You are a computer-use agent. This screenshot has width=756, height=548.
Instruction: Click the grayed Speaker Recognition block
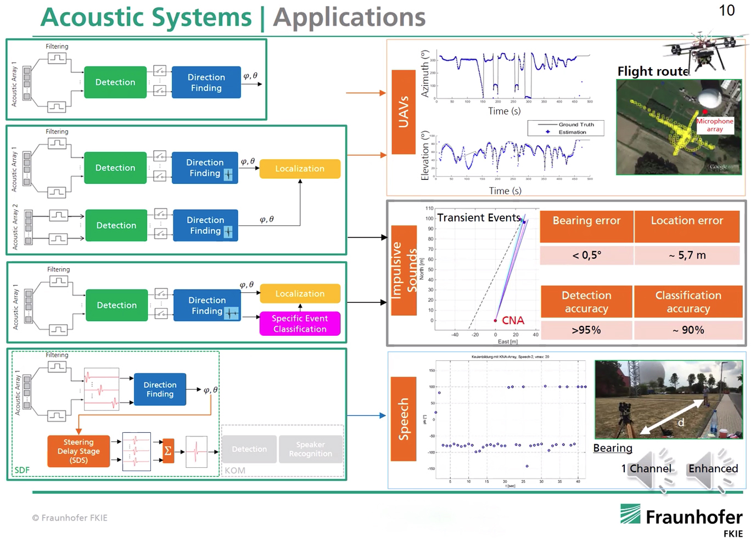(310, 449)
